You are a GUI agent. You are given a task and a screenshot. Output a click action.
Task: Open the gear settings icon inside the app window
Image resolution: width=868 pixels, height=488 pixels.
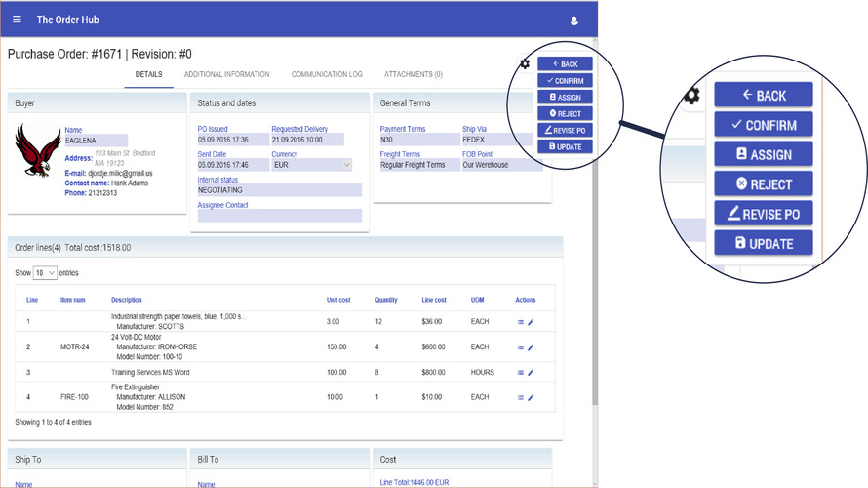[x=525, y=63]
